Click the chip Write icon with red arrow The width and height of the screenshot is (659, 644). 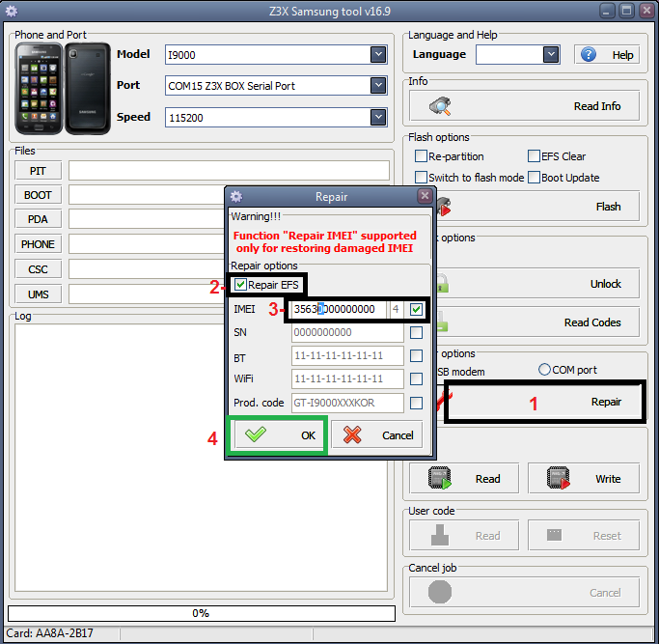(558, 478)
